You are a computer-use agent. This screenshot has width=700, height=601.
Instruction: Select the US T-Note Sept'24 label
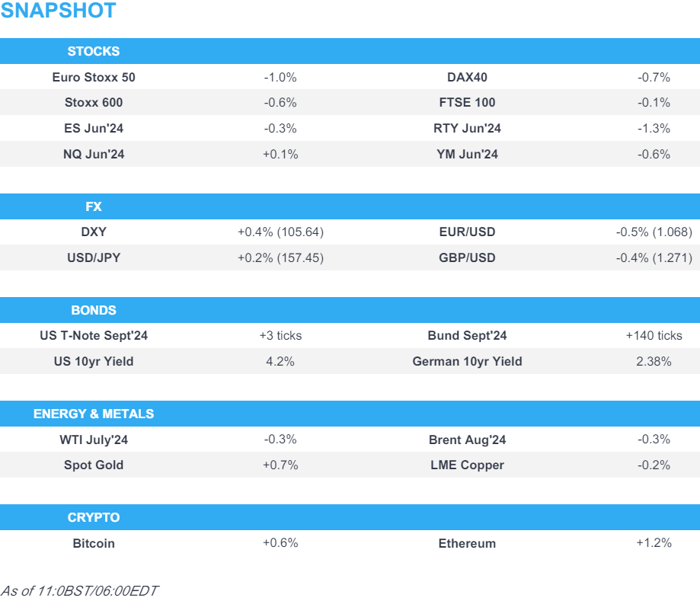tap(94, 336)
